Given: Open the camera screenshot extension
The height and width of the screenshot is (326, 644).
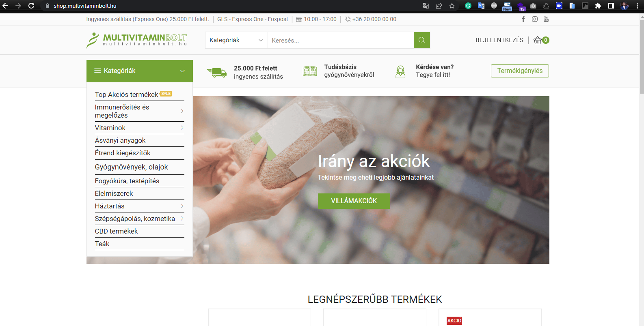Looking at the screenshot, I should click(x=533, y=6).
